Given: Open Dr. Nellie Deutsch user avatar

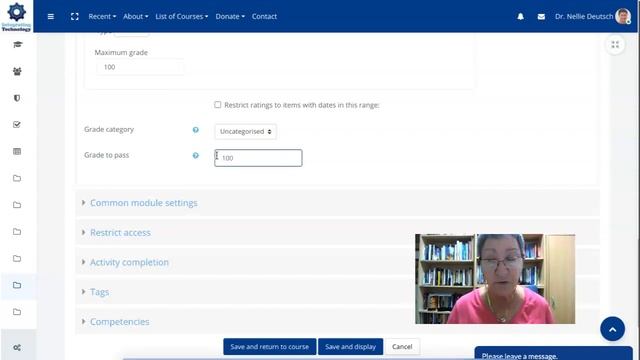Looking at the screenshot, I should (623, 16).
